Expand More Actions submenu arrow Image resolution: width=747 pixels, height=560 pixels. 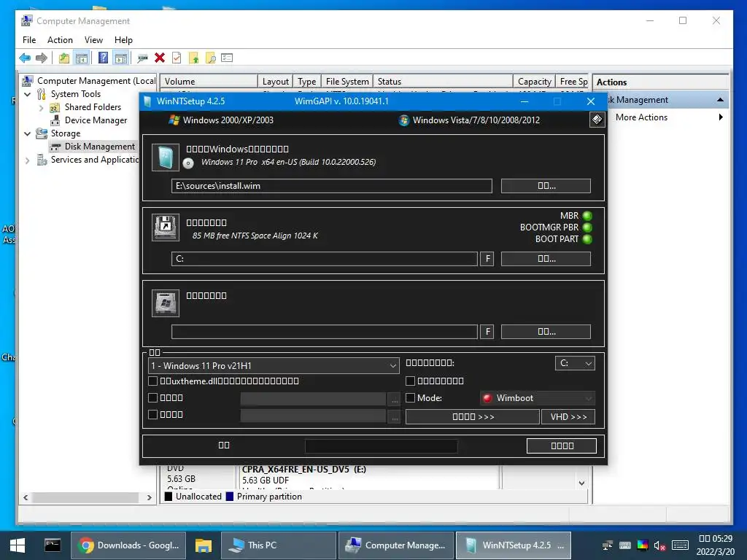pos(721,117)
